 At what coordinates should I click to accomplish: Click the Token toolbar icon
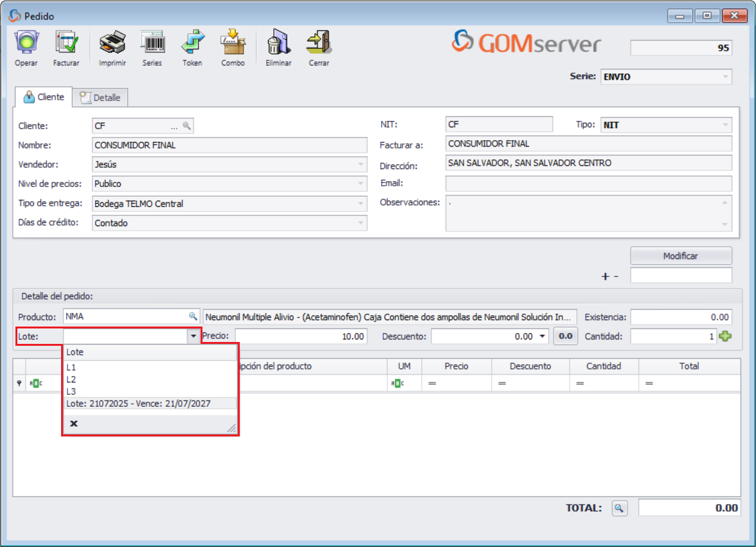pyautogui.click(x=192, y=44)
